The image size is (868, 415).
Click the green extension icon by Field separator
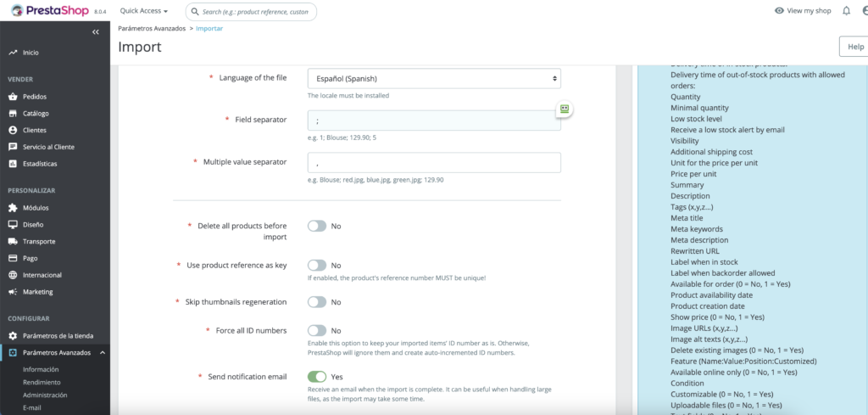[x=565, y=109]
